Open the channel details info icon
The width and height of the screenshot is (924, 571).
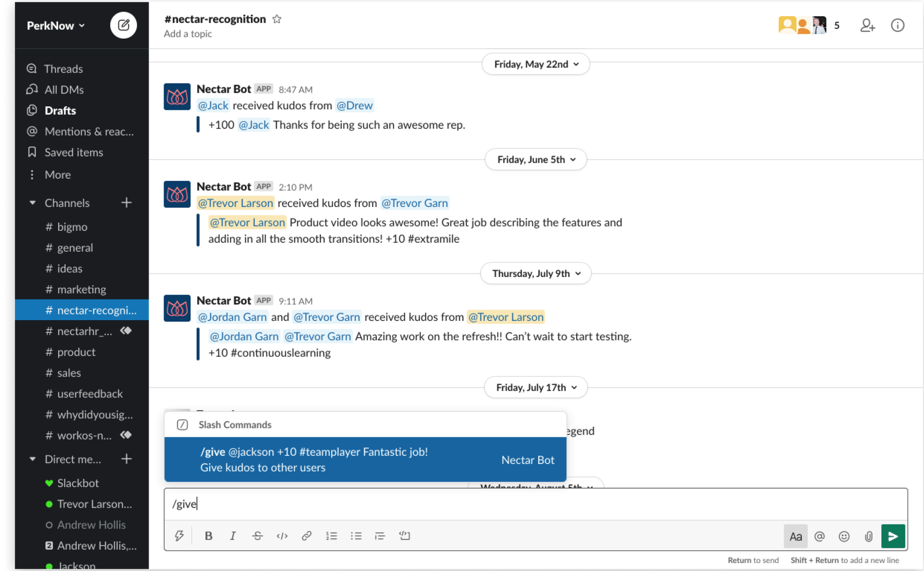tap(898, 25)
